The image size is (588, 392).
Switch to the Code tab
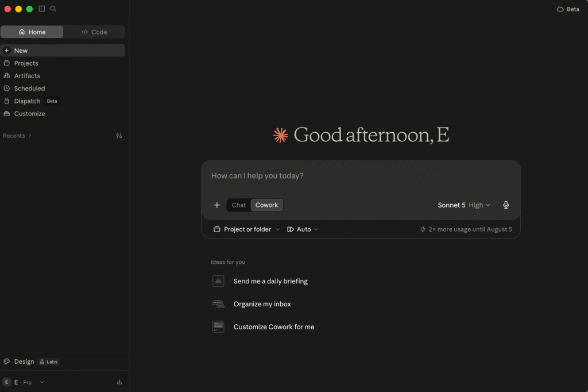click(94, 32)
